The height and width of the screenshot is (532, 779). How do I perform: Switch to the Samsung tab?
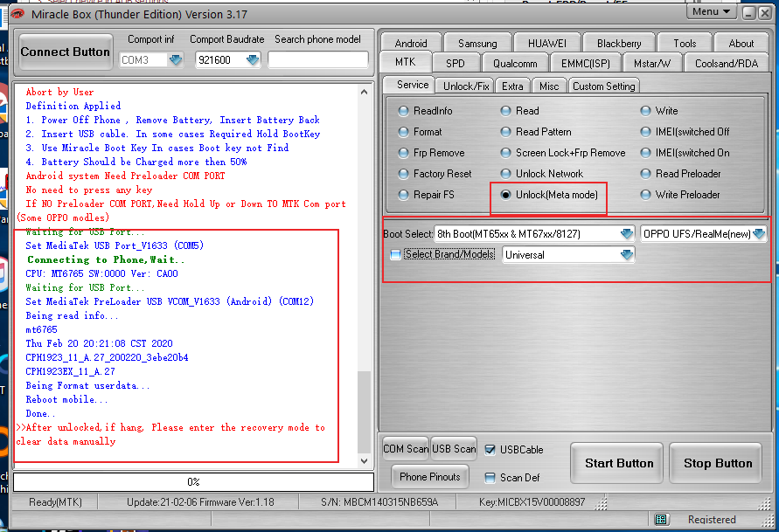pyautogui.click(x=477, y=43)
